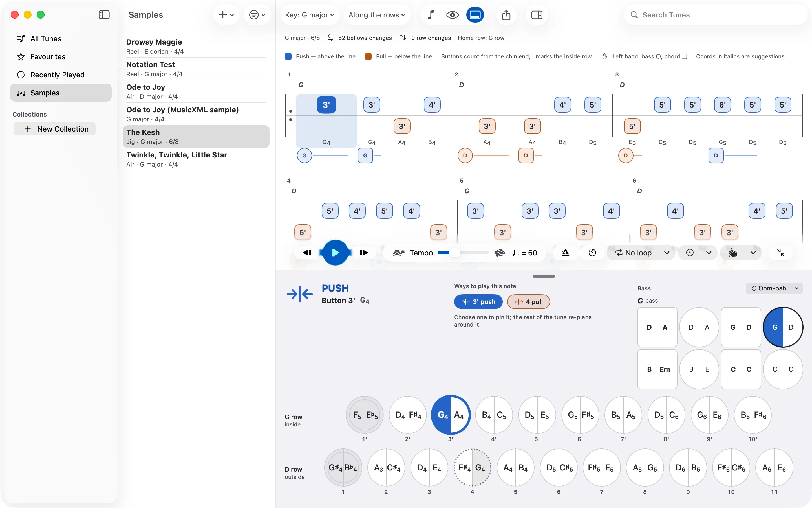Select the dotted F#4 G4 D-row button

(472, 467)
